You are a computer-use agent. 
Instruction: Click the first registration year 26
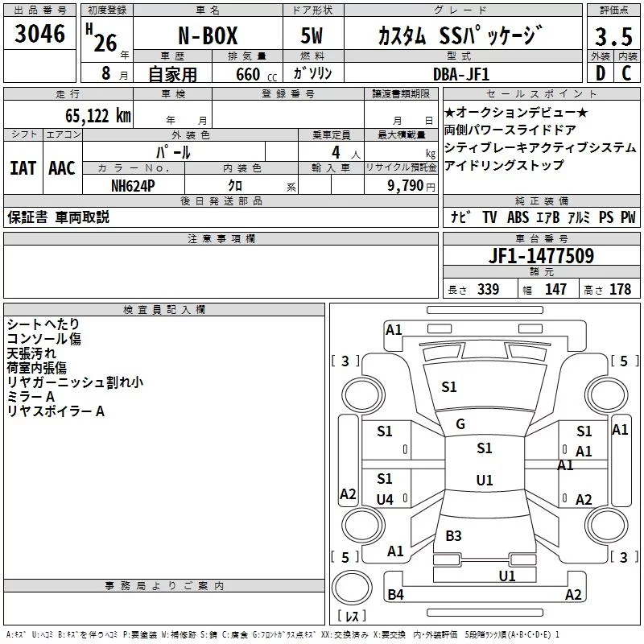point(105,43)
